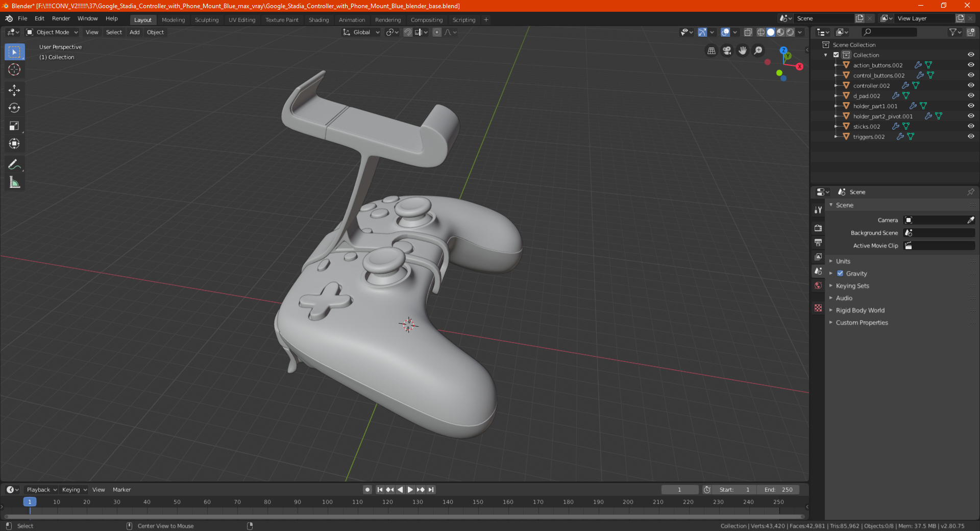Expand the Units section
The image size is (980, 531).
843,261
